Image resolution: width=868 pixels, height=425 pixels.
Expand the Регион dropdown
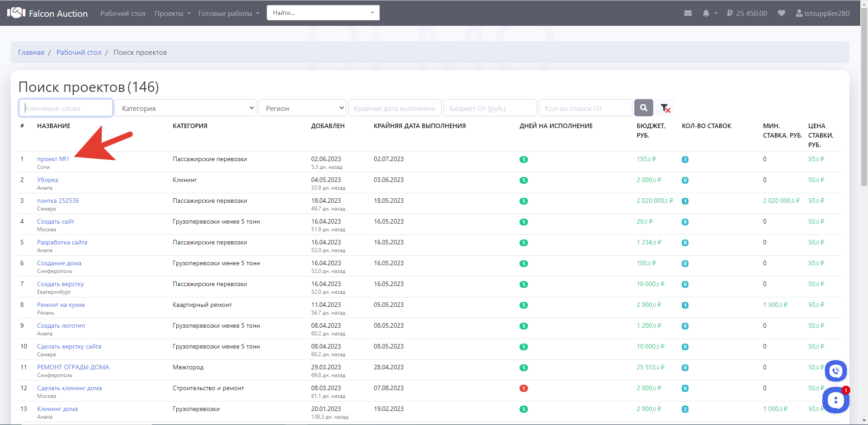302,108
